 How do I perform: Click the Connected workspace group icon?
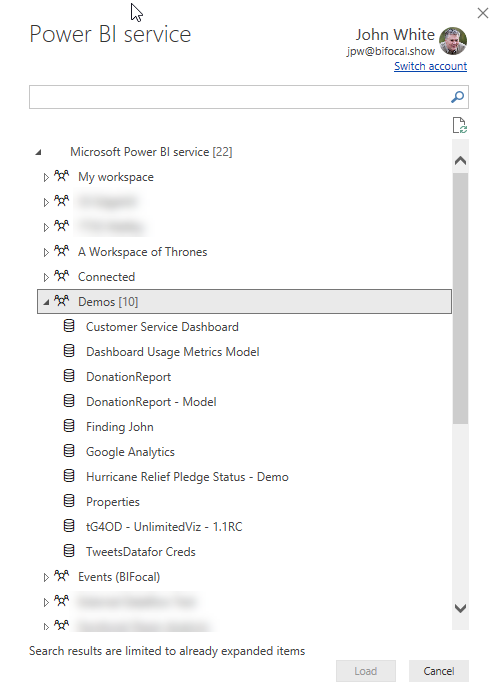[62, 276]
